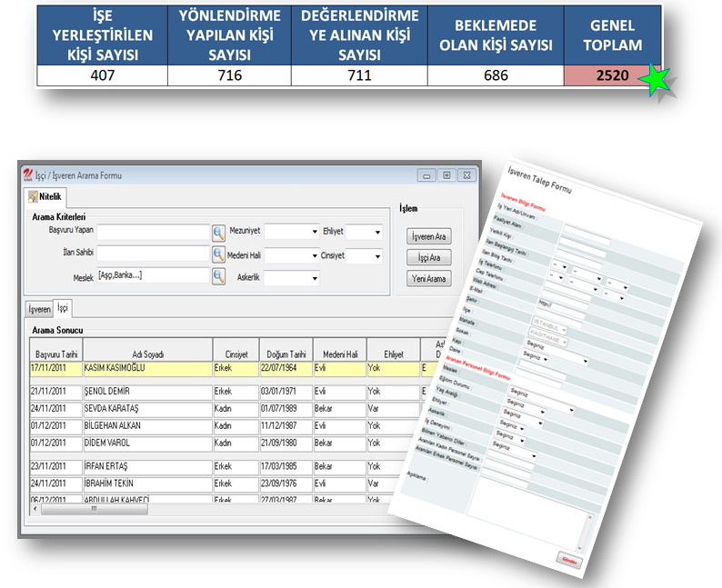Select the İBRAHİM TEKİN row

(214, 483)
